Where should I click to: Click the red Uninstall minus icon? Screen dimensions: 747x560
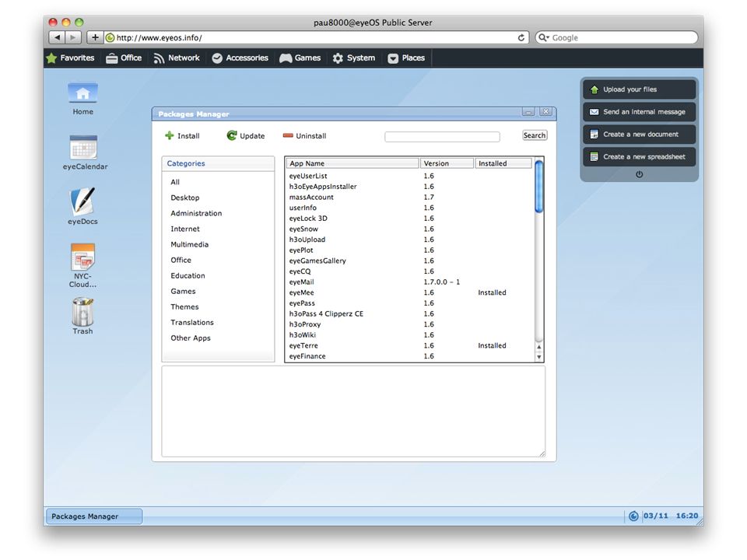[288, 135]
